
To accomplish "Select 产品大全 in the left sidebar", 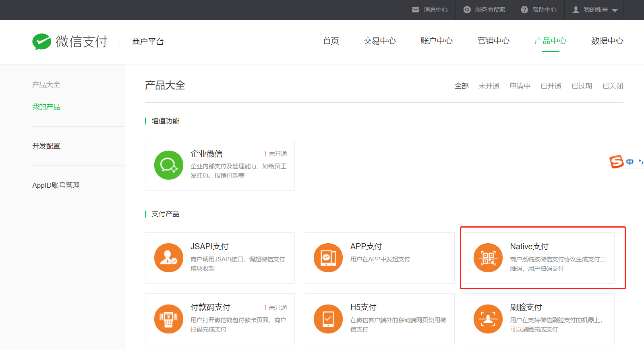I will point(46,85).
